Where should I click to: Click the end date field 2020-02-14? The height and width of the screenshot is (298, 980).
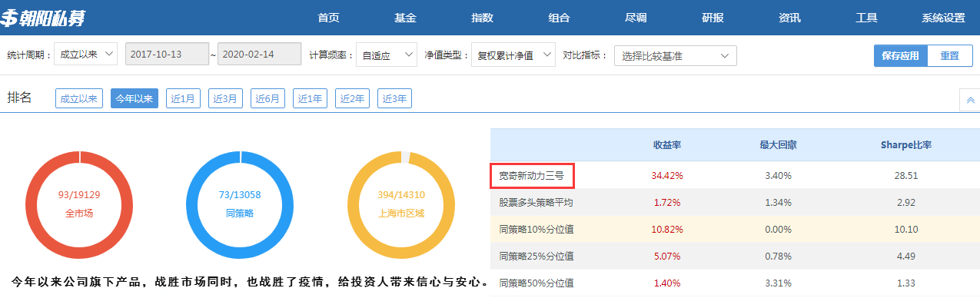260,55
